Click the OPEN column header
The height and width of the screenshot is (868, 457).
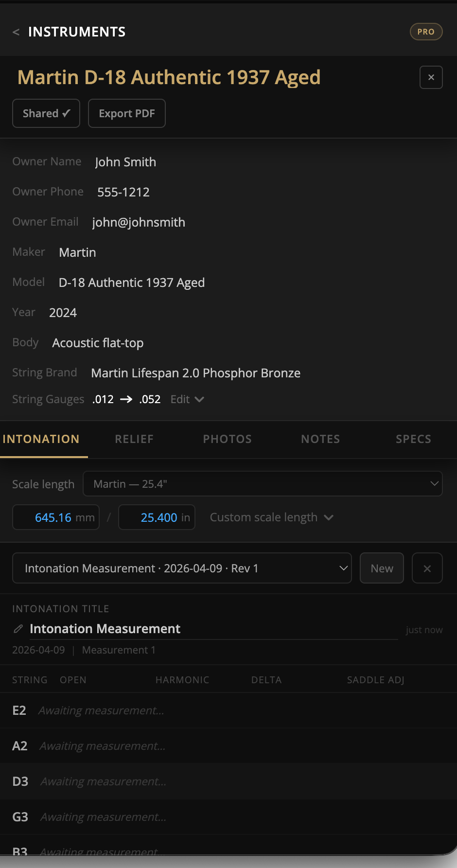73,680
